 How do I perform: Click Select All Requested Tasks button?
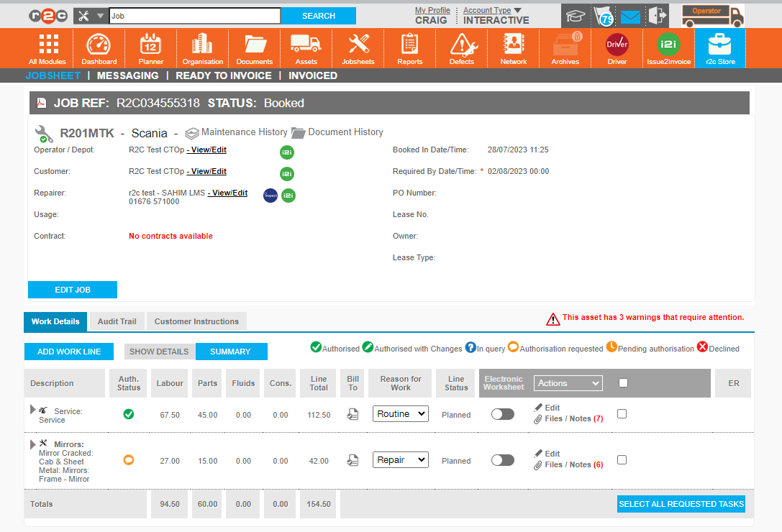point(681,504)
